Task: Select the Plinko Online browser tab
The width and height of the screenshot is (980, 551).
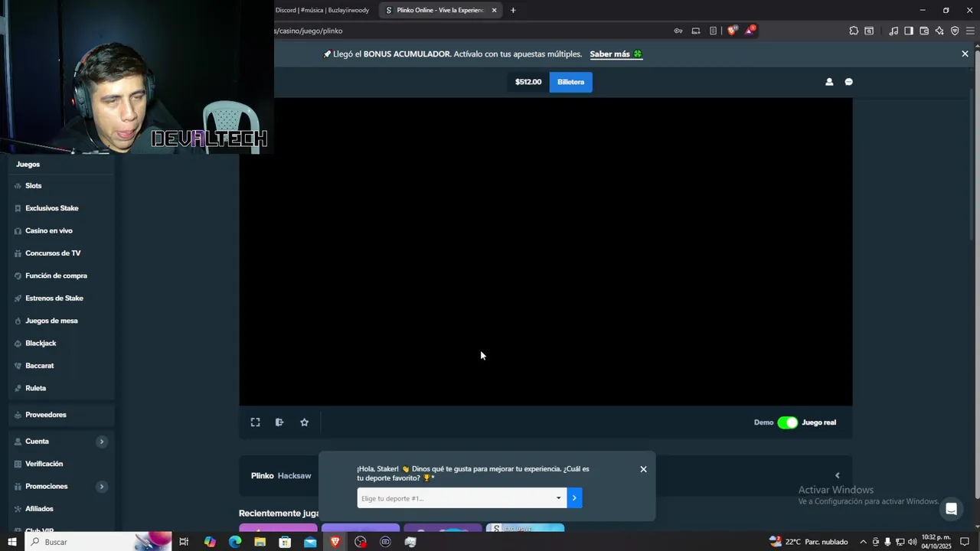Action: coord(441,10)
